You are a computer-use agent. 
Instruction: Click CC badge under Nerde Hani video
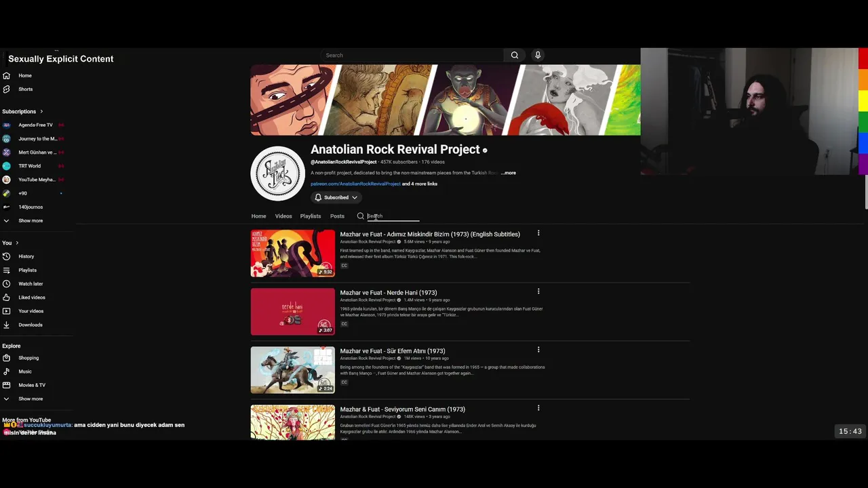[344, 324]
